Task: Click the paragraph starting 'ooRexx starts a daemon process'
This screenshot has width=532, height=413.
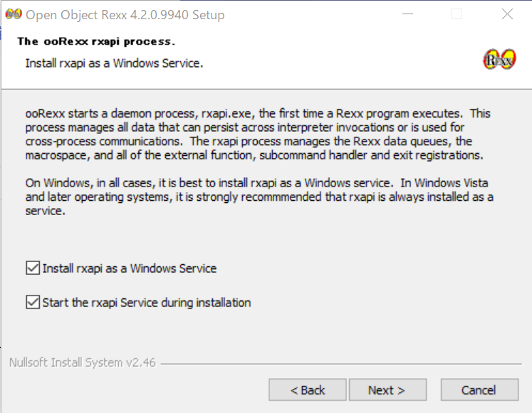Action: [256, 134]
